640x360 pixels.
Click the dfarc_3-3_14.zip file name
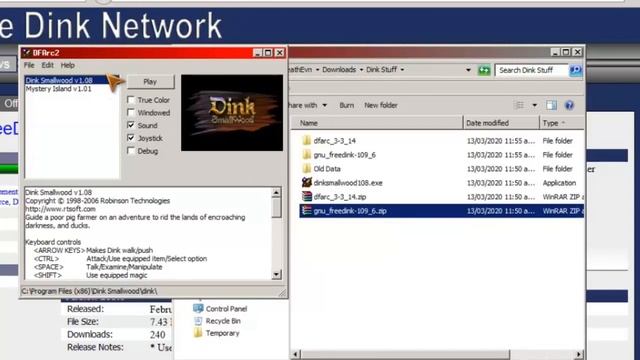point(340,197)
